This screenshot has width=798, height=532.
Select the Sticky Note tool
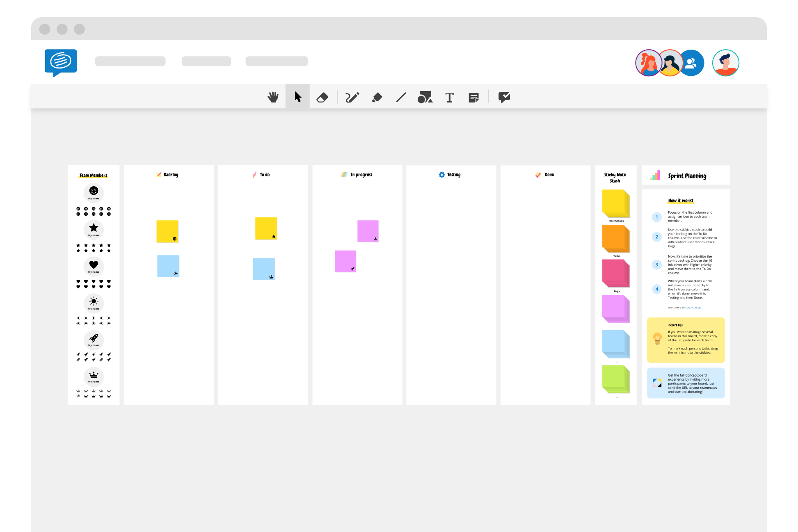475,97
